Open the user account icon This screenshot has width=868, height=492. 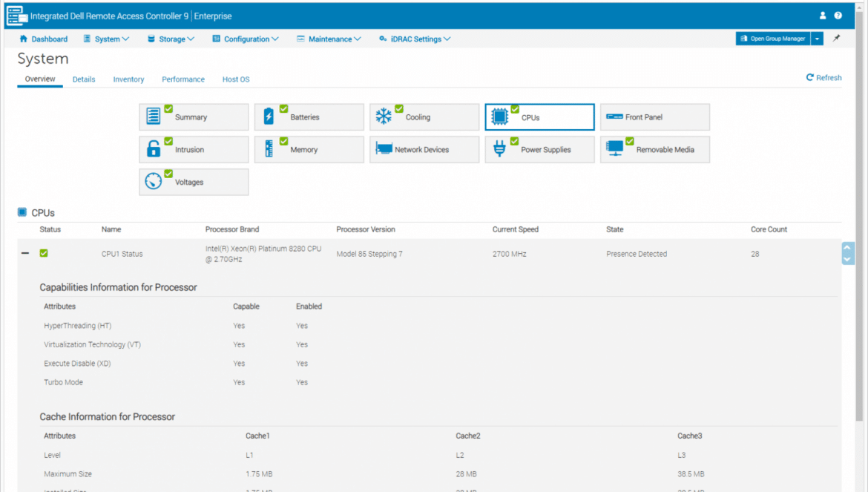[x=823, y=16]
